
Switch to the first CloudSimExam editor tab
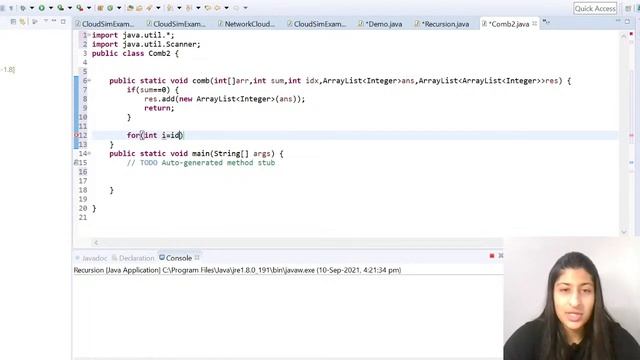(x=104, y=24)
